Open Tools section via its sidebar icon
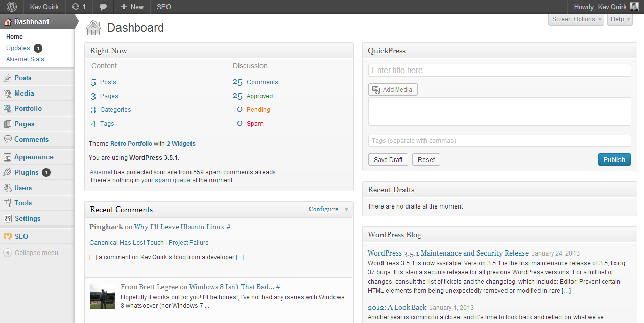The height and width of the screenshot is (323, 644). [x=8, y=203]
